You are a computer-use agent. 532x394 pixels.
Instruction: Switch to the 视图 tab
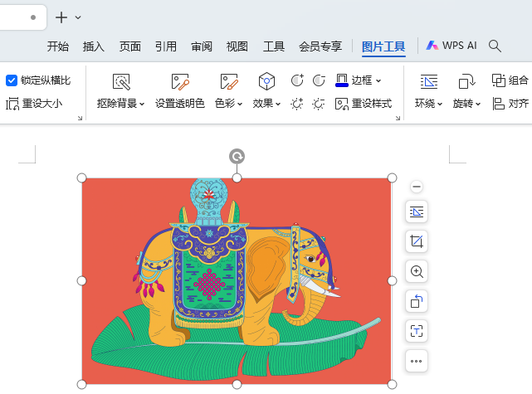tap(237, 46)
